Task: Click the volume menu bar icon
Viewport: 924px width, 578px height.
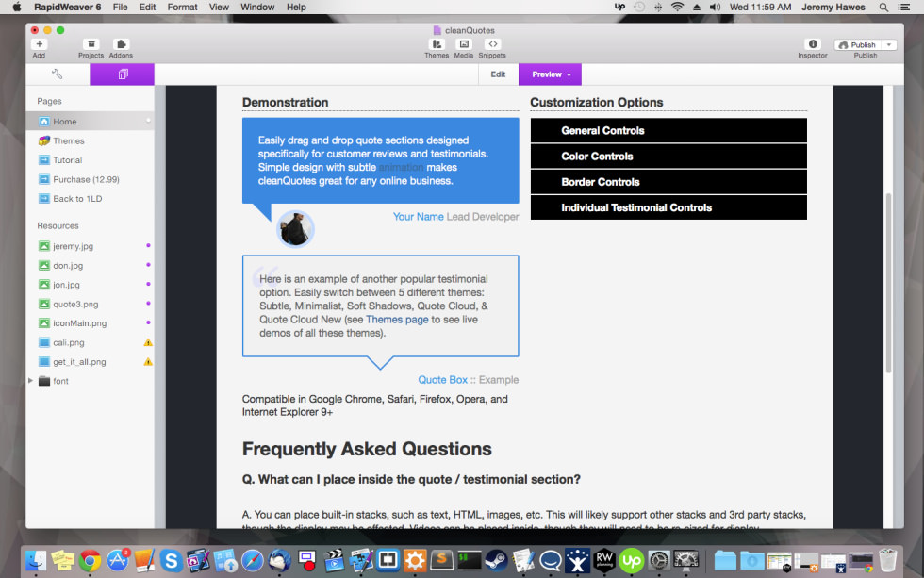Action: click(715, 7)
